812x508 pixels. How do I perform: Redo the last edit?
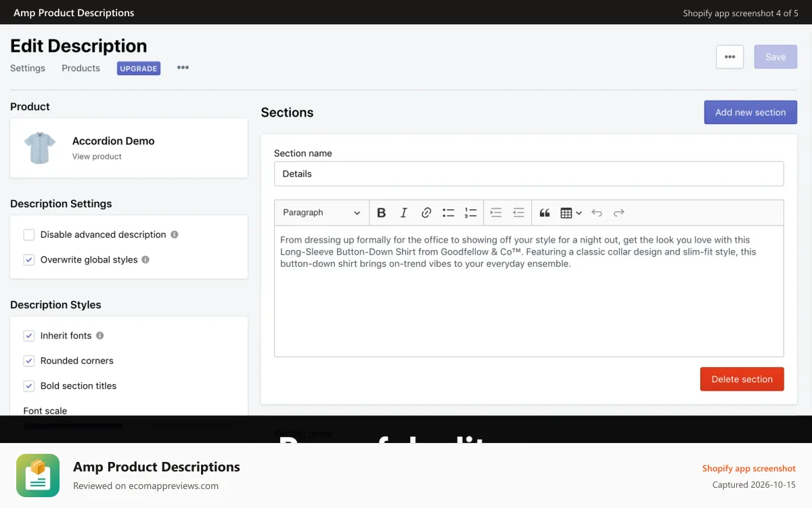click(619, 213)
